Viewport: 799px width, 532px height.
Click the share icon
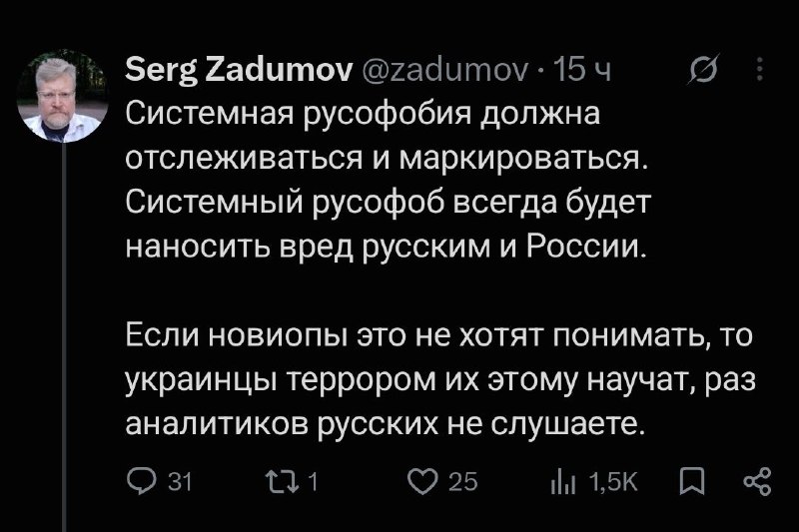[x=757, y=482]
